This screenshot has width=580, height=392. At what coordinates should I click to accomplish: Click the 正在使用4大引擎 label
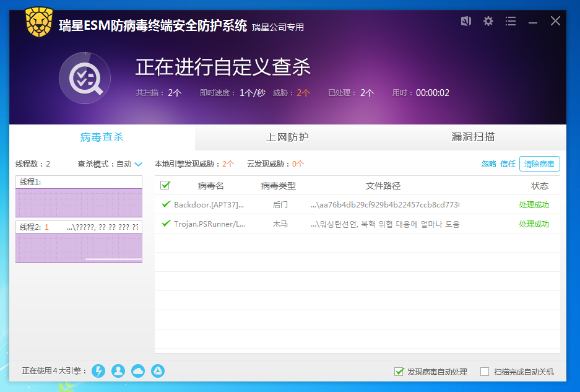[x=54, y=371]
